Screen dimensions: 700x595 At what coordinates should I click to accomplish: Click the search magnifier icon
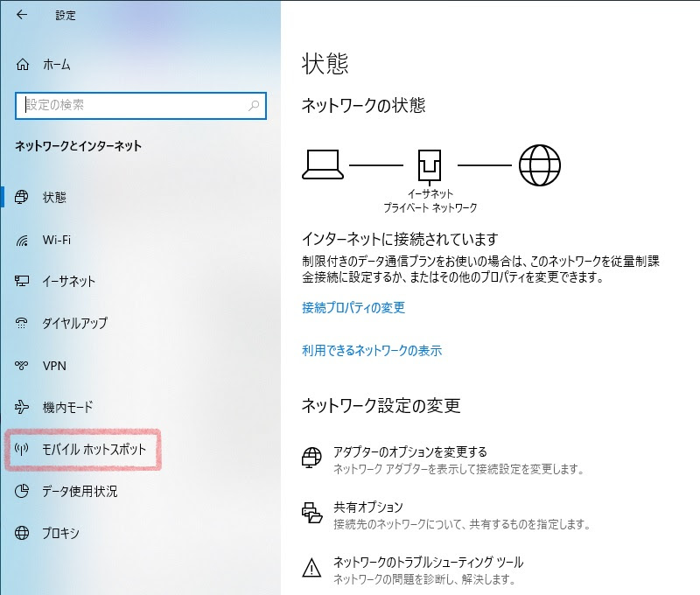(254, 105)
